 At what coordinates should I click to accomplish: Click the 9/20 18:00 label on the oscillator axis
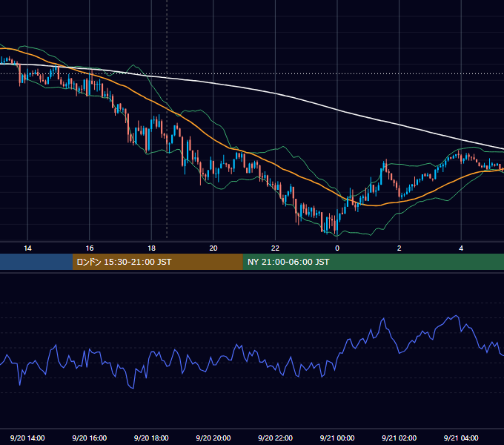coord(151,438)
